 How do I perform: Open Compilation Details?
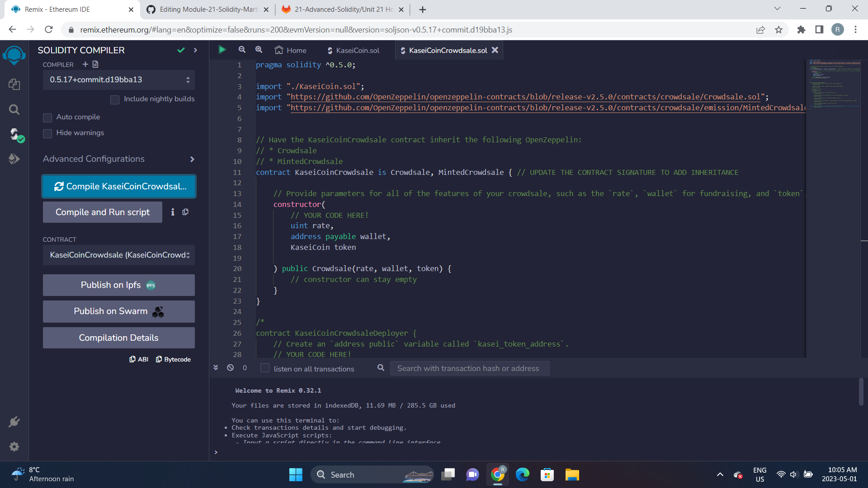(x=119, y=338)
